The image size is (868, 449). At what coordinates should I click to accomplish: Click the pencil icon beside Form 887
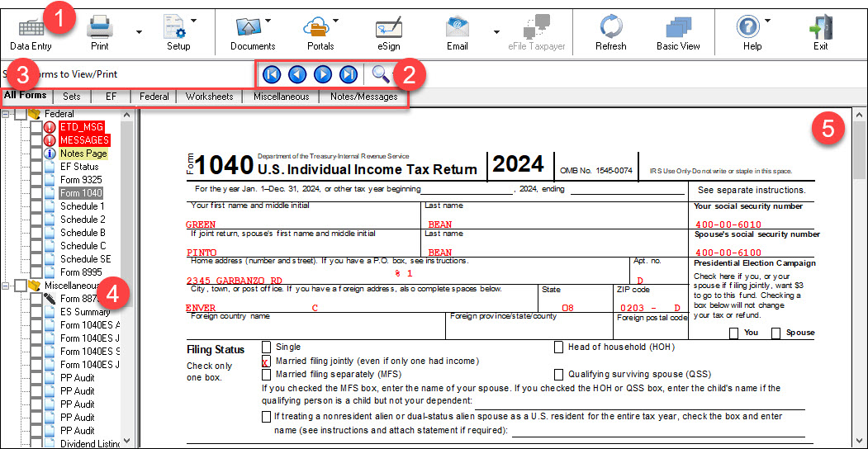pyautogui.click(x=50, y=299)
